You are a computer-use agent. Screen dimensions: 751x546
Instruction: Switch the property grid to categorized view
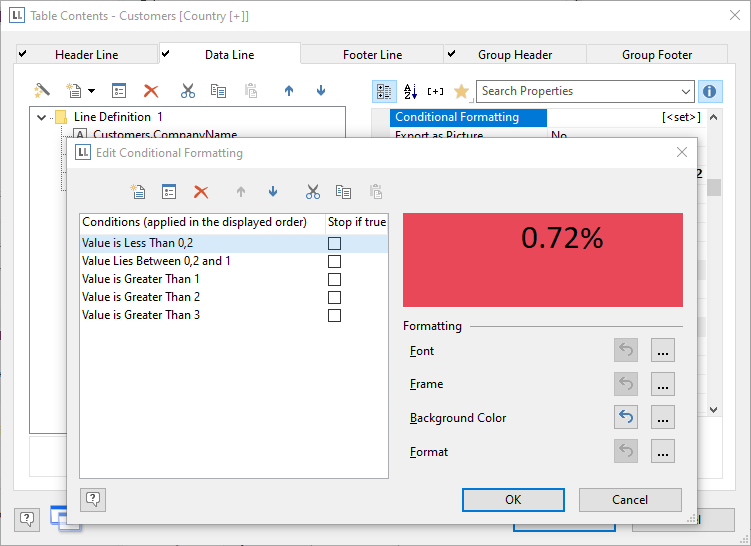pos(384,91)
